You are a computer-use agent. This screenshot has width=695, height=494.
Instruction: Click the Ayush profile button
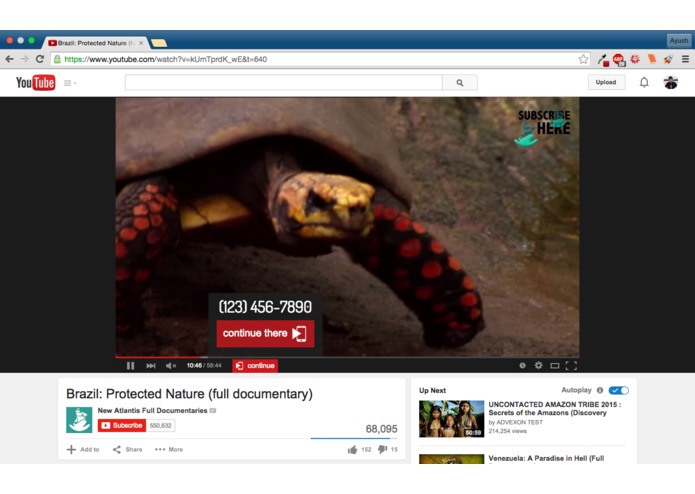pos(679,41)
